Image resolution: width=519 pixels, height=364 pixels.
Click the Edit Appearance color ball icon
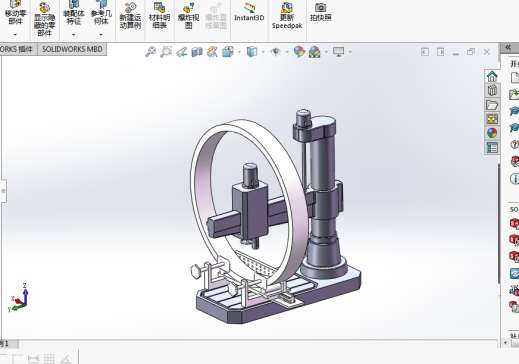point(299,52)
